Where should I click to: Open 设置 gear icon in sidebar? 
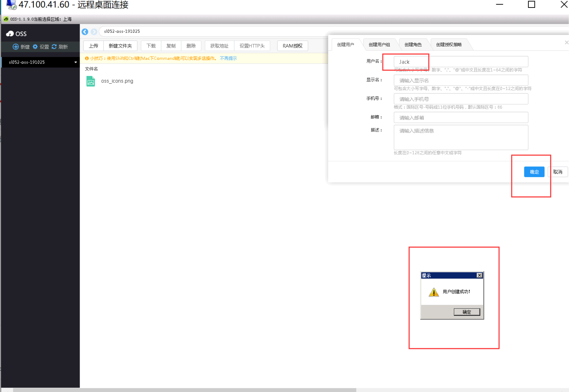35,47
